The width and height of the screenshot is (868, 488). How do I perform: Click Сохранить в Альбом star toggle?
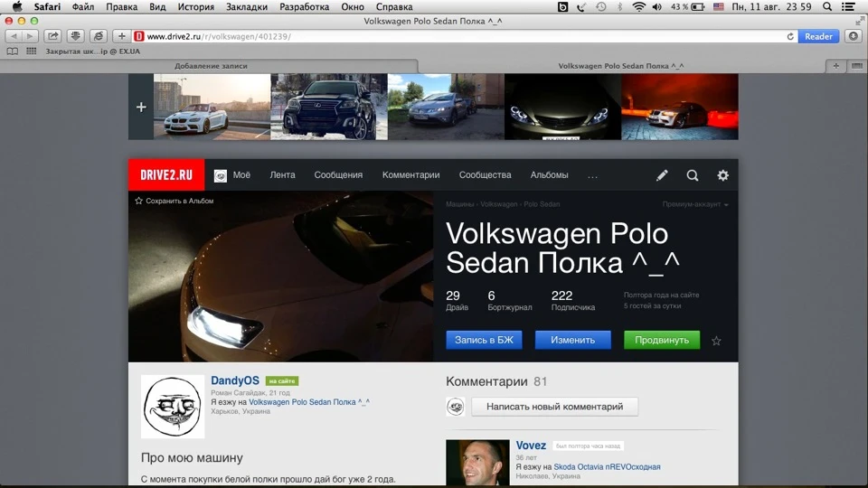coord(175,201)
